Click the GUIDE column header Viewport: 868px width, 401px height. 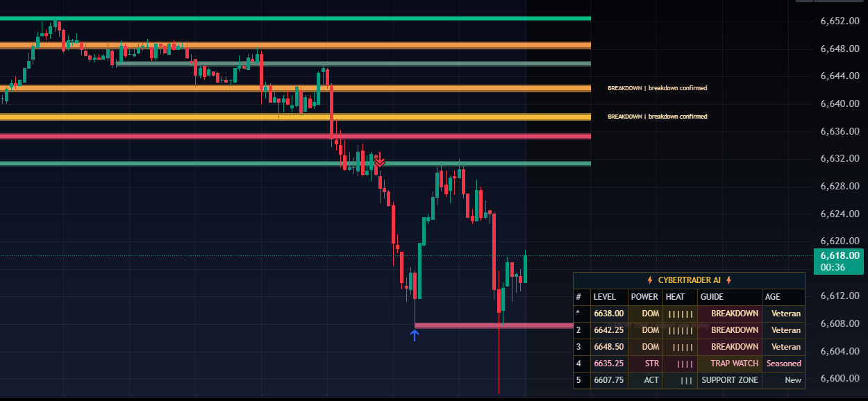pyautogui.click(x=712, y=297)
